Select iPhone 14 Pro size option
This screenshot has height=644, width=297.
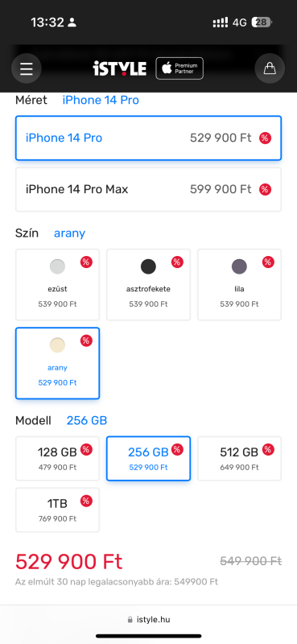coord(148,138)
